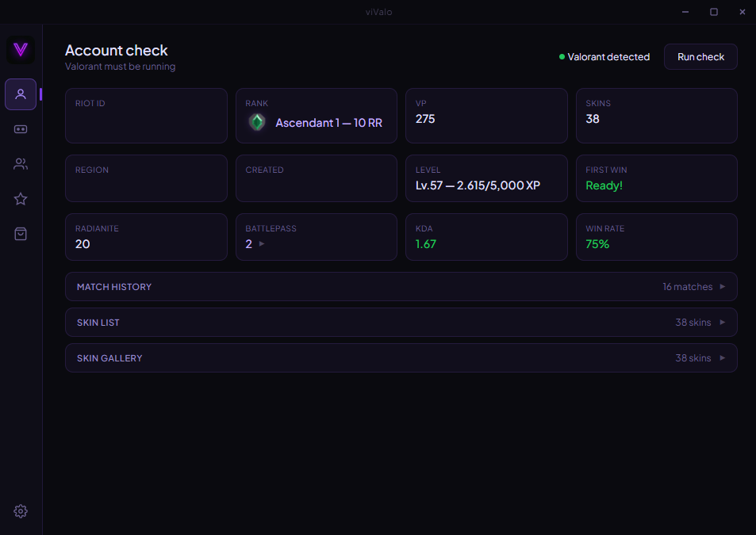Expand the Battlepass arrow
This screenshot has height=535, width=756.
262,243
